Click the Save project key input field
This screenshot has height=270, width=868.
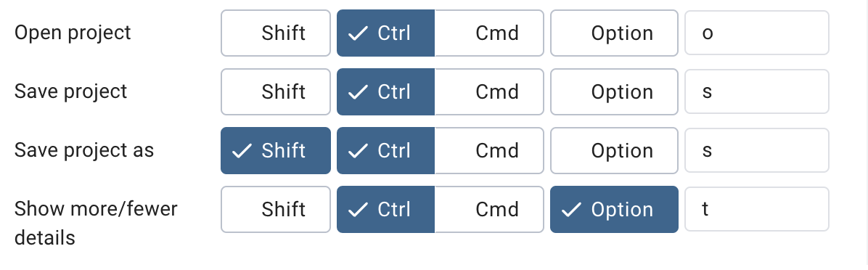coord(757,91)
